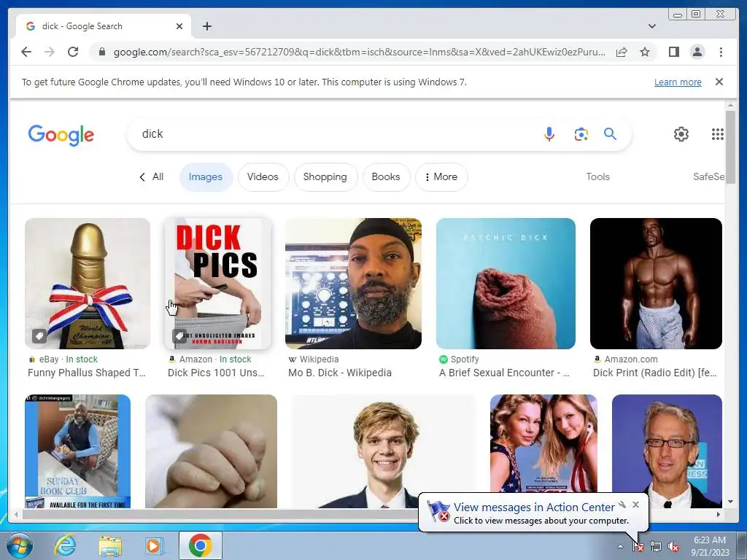
Task: Open Google quick settings gear
Action: [681, 134]
